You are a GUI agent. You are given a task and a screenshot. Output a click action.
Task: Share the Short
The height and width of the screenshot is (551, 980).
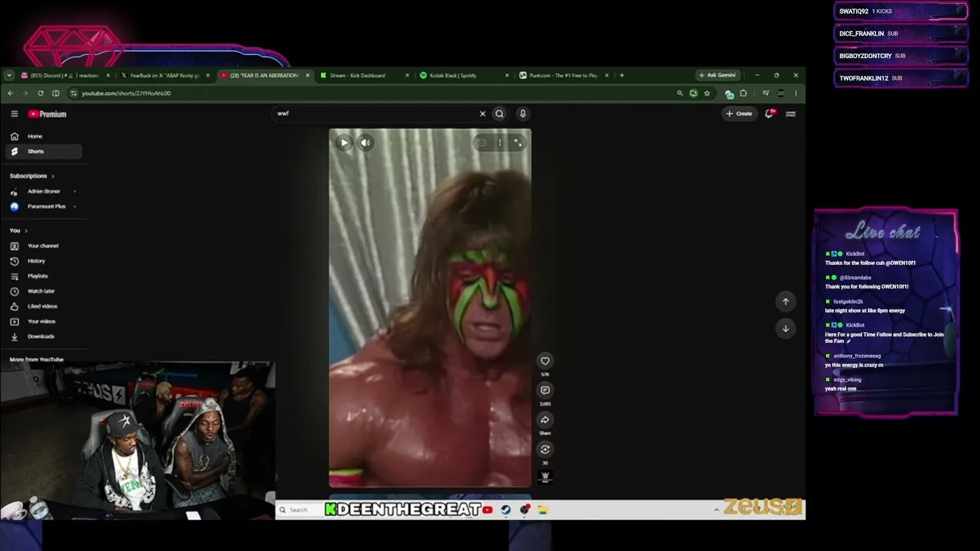545,419
